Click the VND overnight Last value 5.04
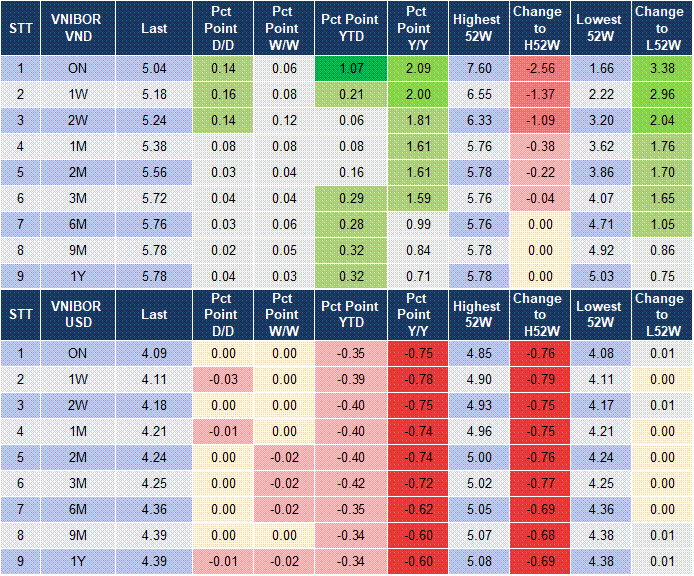 (154, 68)
